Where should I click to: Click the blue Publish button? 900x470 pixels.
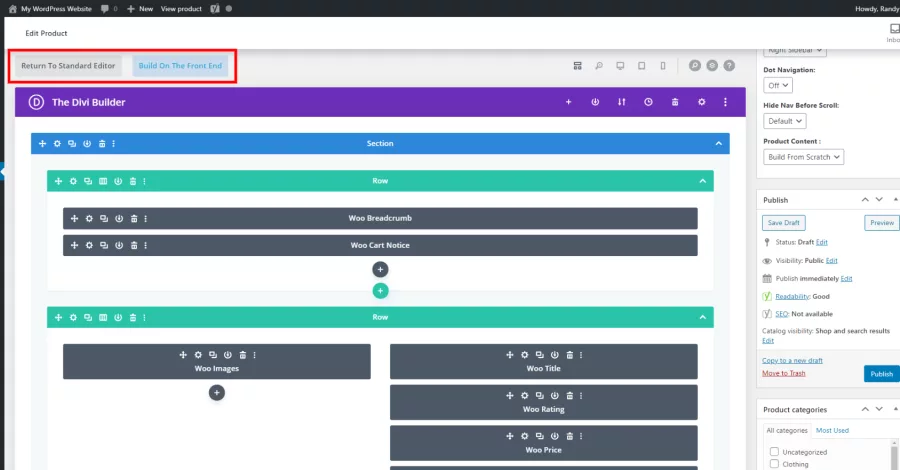coord(882,374)
